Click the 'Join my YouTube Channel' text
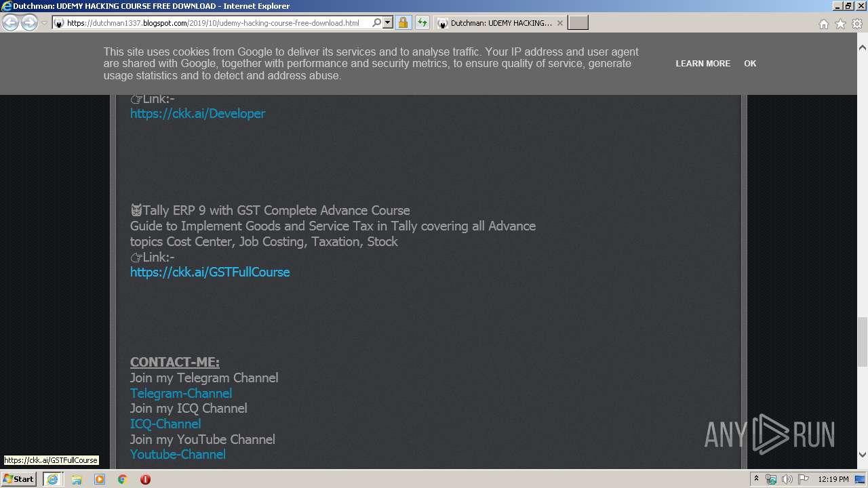868x488 pixels. (203, 440)
